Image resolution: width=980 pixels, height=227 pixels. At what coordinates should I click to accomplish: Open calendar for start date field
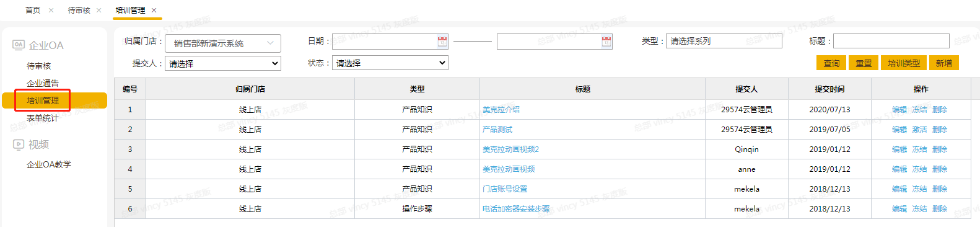[442, 42]
